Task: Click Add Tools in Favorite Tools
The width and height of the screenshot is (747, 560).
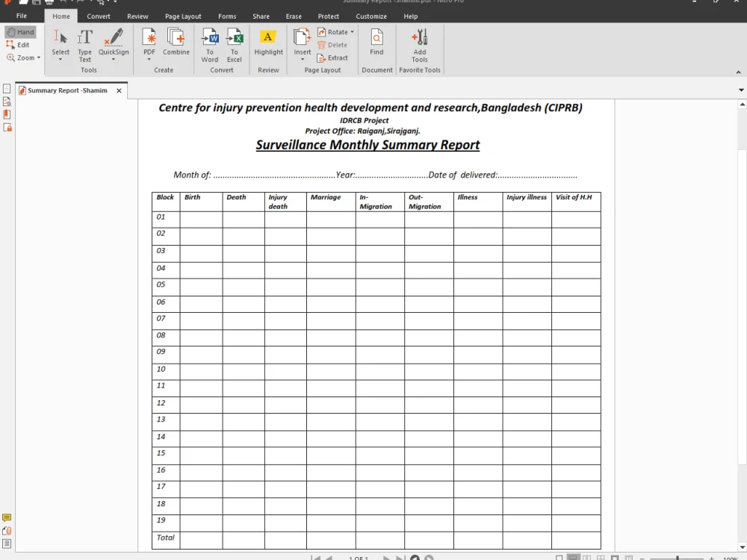Action: (x=420, y=46)
